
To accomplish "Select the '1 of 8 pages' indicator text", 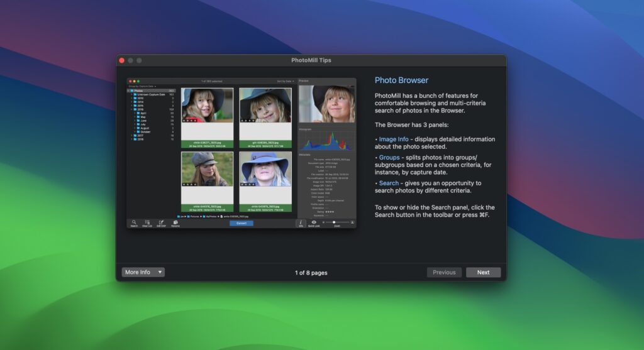I will [x=311, y=273].
